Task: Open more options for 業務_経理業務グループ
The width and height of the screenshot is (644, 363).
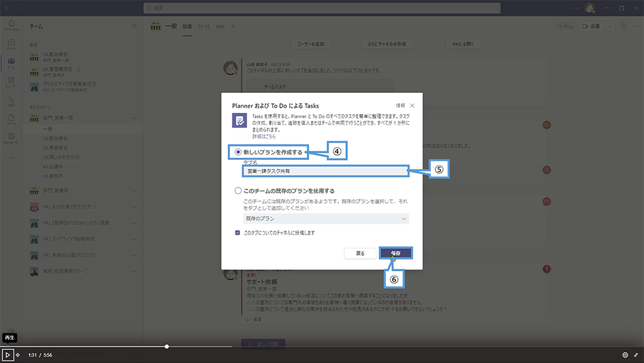Action: (134, 271)
